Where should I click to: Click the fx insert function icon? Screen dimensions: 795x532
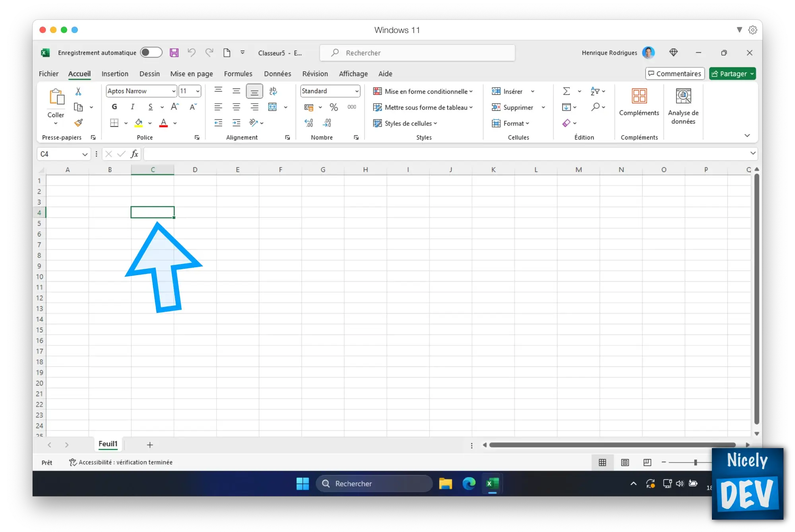pos(134,154)
